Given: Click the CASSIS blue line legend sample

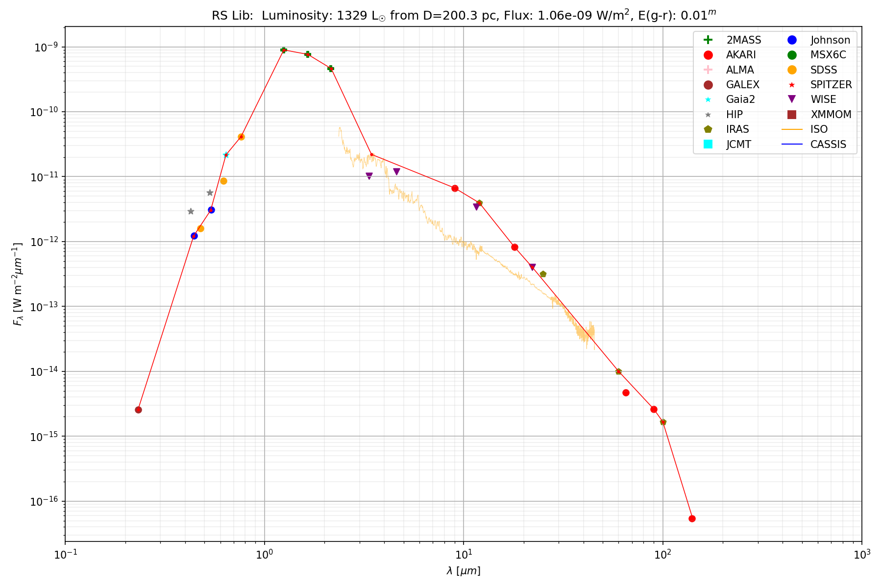Looking at the screenshot, I should (792, 144).
